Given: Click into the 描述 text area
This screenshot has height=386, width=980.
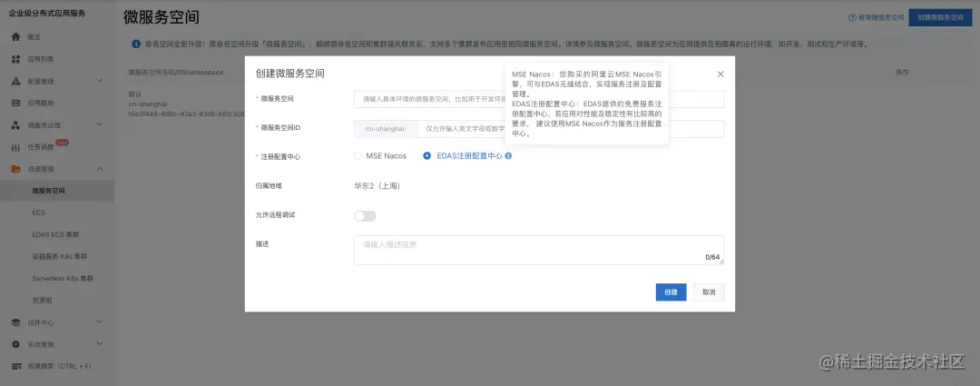Looking at the screenshot, I should 539,250.
